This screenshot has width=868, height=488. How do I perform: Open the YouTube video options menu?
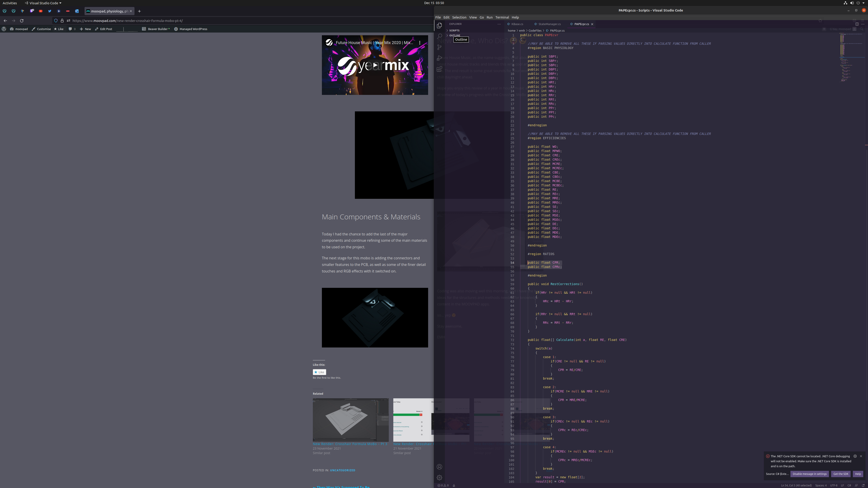pos(420,43)
